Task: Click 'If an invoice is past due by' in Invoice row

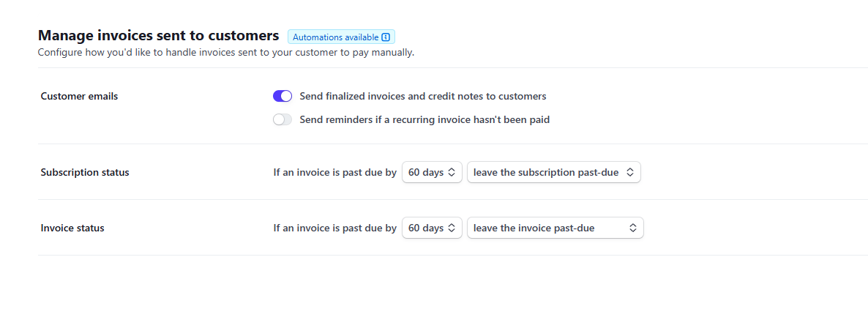Action: pyautogui.click(x=334, y=228)
